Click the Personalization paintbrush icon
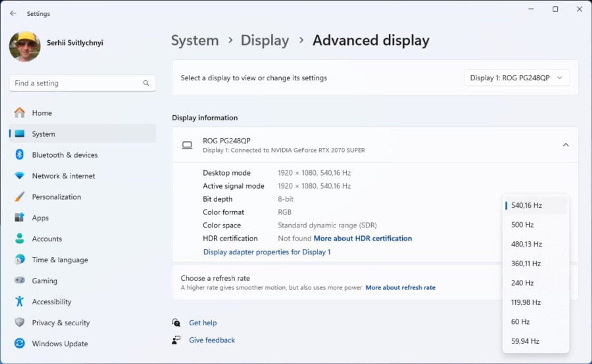 (19, 196)
